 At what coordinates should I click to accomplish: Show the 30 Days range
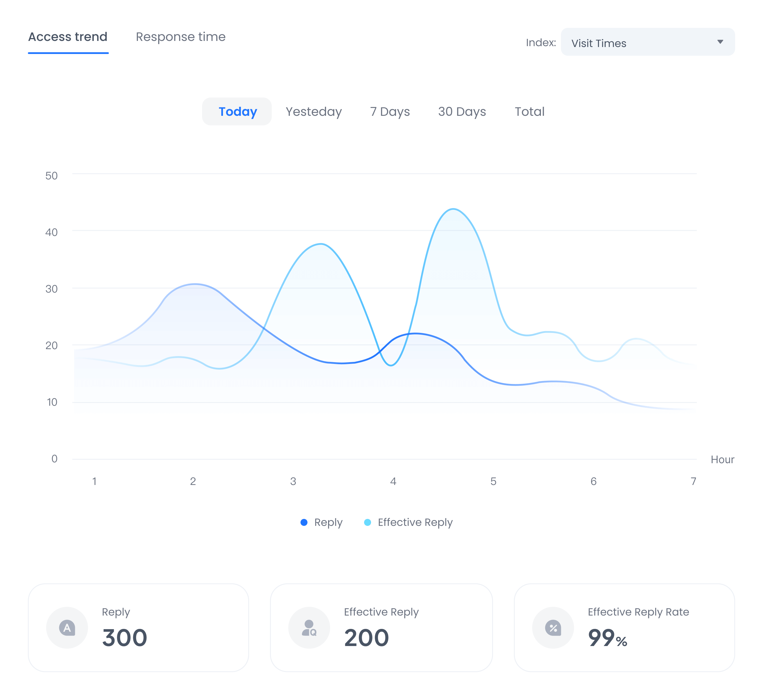click(x=462, y=112)
